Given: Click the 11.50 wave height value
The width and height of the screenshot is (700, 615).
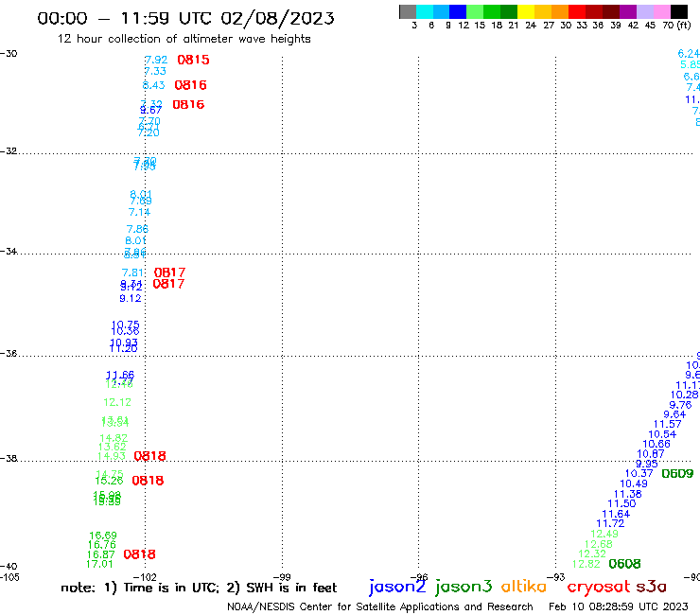Looking at the screenshot, I should pos(621,503).
